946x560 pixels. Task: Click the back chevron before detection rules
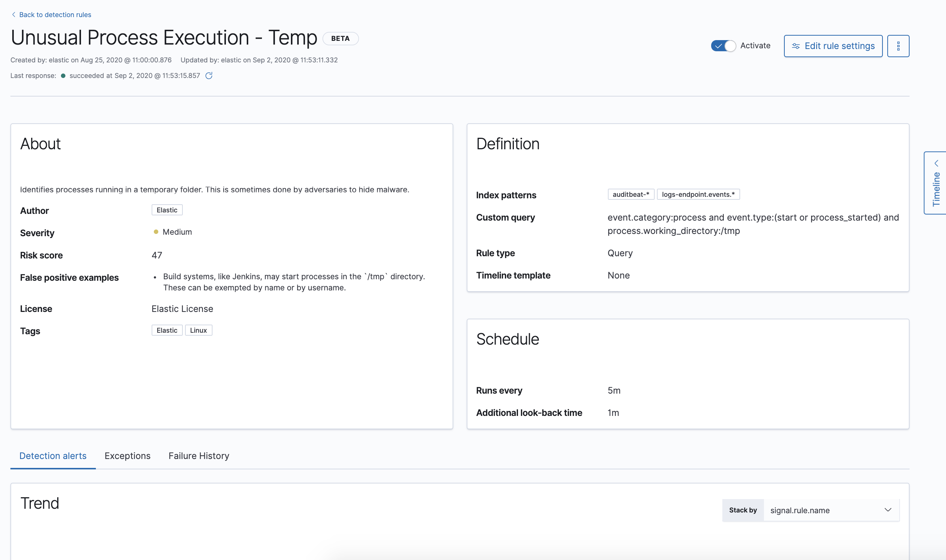pyautogui.click(x=13, y=14)
